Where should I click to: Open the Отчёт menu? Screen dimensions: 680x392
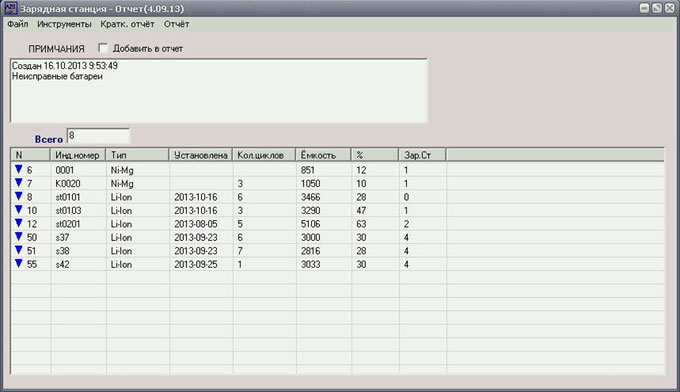click(177, 24)
